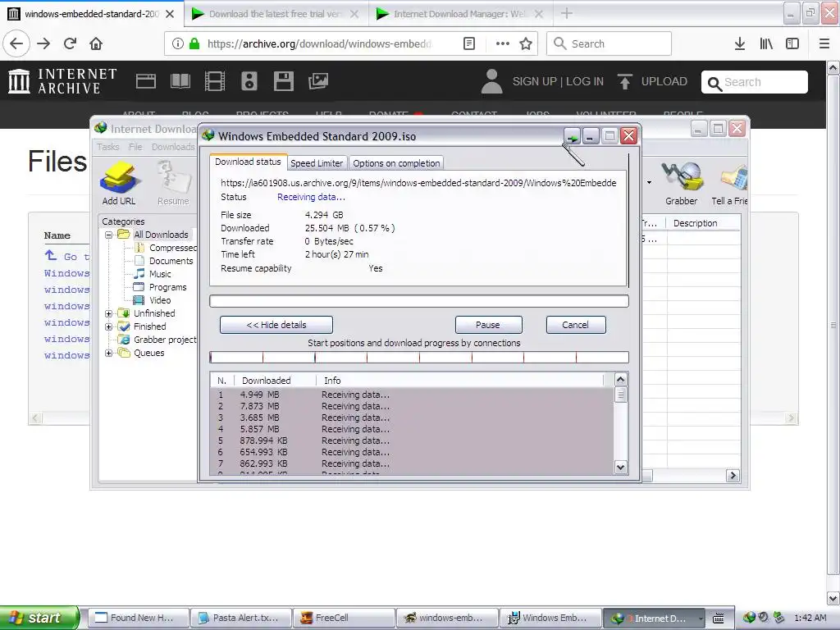Open Firefox library icon
840x630 pixels.
pyautogui.click(x=766, y=43)
